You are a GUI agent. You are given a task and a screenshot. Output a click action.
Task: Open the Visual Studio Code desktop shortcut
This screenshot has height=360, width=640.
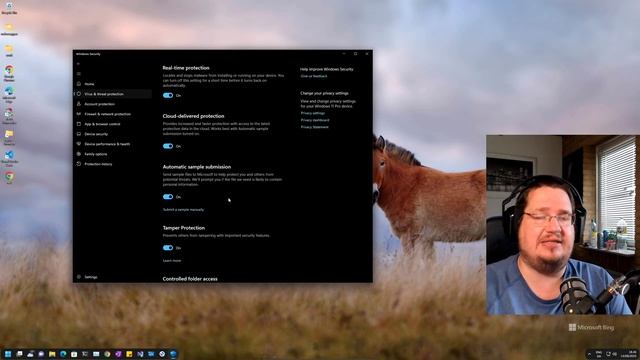pos(9,158)
